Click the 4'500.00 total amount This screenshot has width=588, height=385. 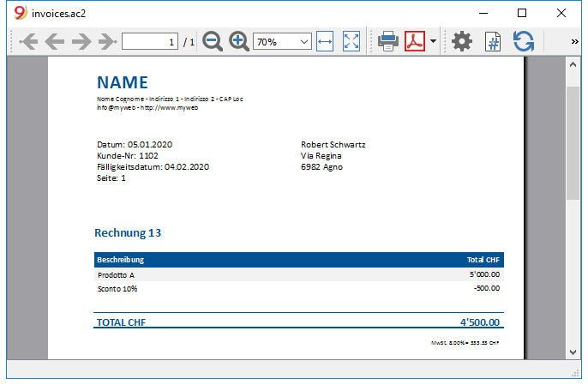pyautogui.click(x=480, y=322)
